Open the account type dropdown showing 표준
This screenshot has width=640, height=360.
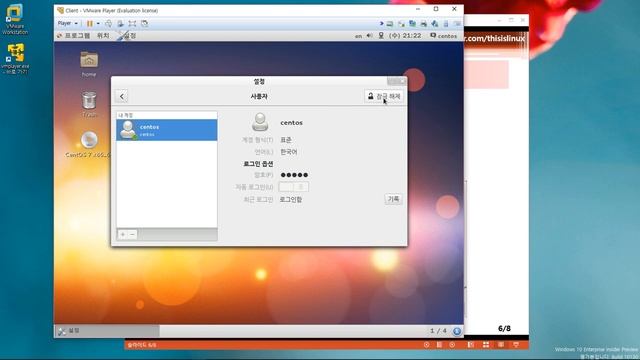click(286, 140)
